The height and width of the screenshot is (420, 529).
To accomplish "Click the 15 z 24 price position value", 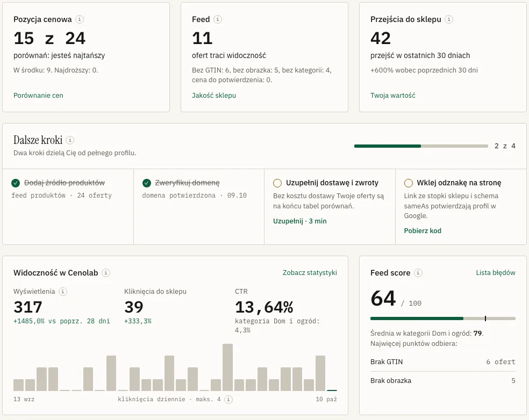I will click(49, 38).
